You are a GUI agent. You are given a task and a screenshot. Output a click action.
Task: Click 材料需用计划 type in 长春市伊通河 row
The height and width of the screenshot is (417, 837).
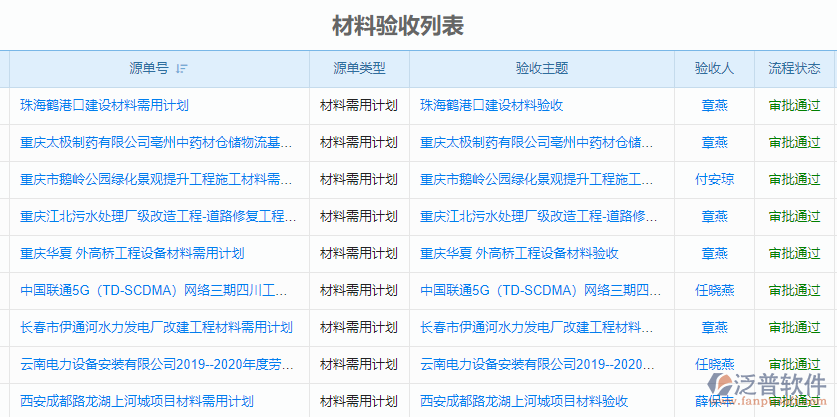(359, 327)
